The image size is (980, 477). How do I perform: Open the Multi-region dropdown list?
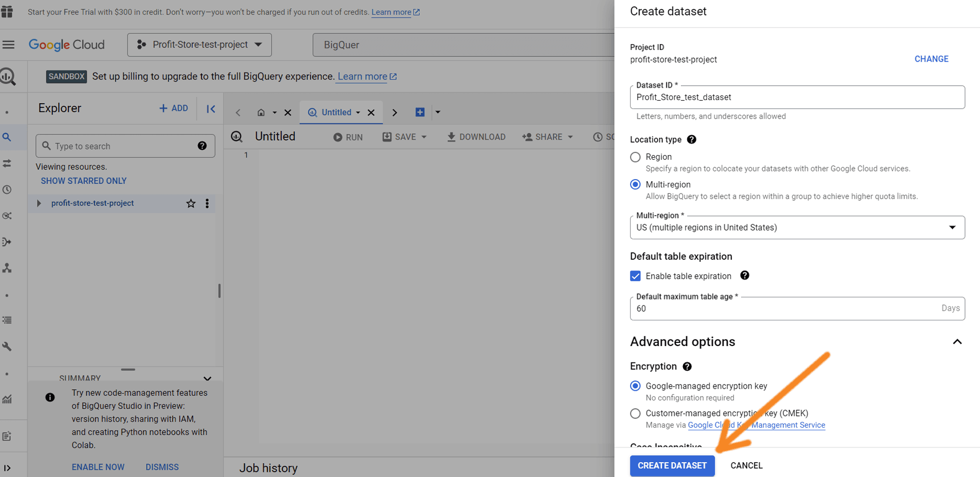pyautogui.click(x=797, y=227)
